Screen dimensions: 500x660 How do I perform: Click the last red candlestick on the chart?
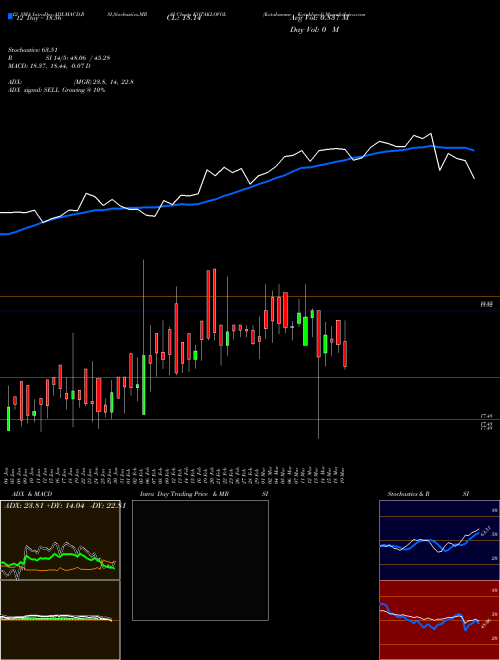click(345, 354)
